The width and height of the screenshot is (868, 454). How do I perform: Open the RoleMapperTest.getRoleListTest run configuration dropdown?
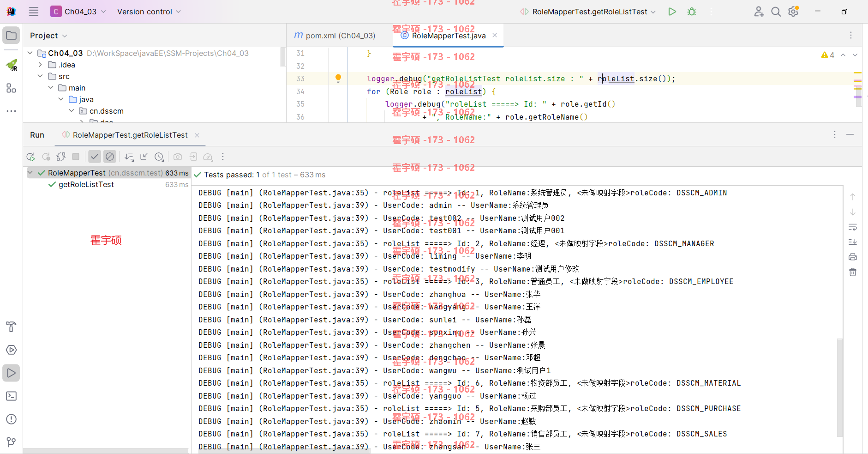pyautogui.click(x=588, y=12)
